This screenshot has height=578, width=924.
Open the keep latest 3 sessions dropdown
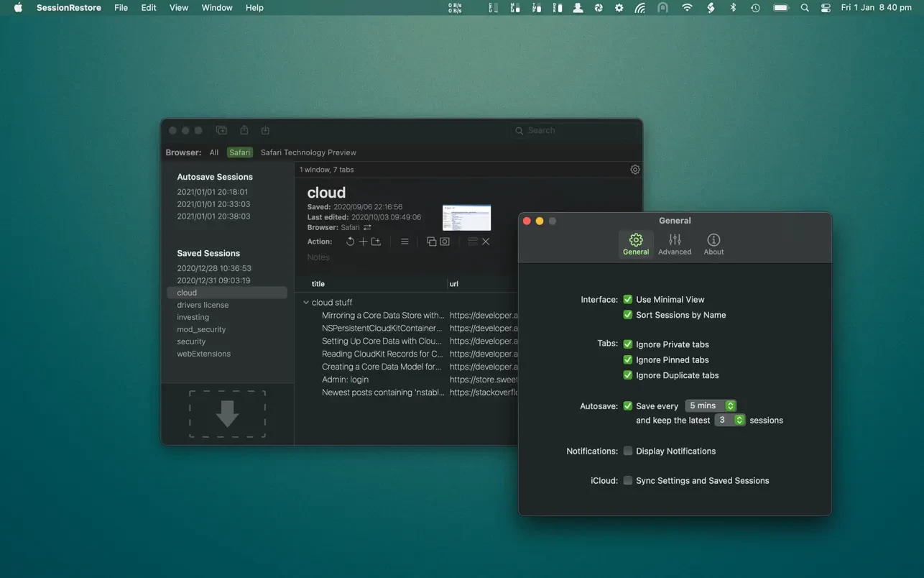click(x=729, y=420)
